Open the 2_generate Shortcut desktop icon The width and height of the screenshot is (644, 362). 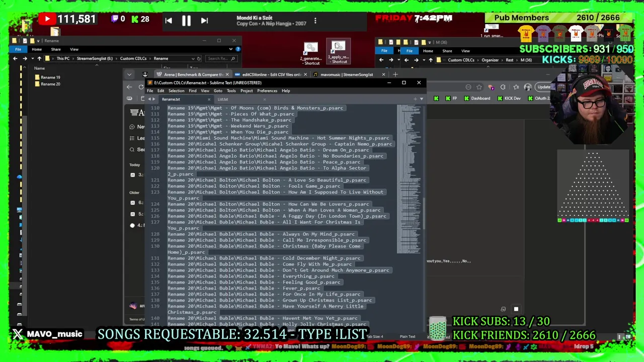coord(311,54)
